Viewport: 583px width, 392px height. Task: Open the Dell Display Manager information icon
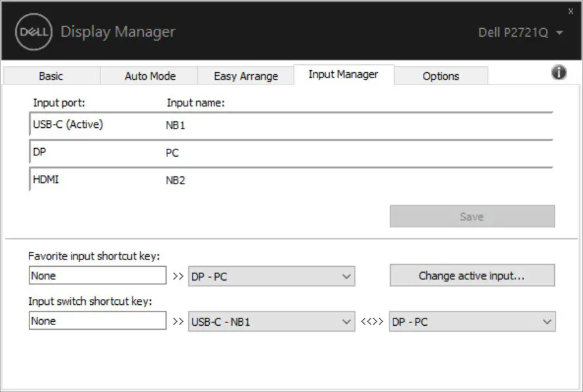pyautogui.click(x=559, y=72)
